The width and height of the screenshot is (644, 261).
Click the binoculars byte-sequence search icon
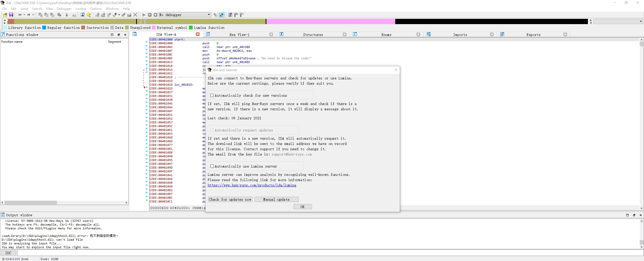(52, 15)
